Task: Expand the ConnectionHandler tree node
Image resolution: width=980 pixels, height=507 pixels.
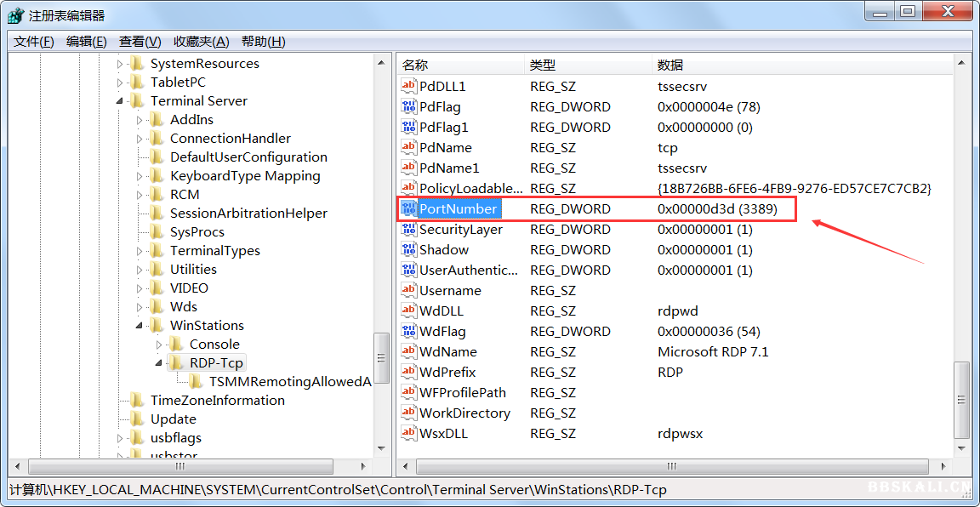Action: pyautogui.click(x=140, y=139)
